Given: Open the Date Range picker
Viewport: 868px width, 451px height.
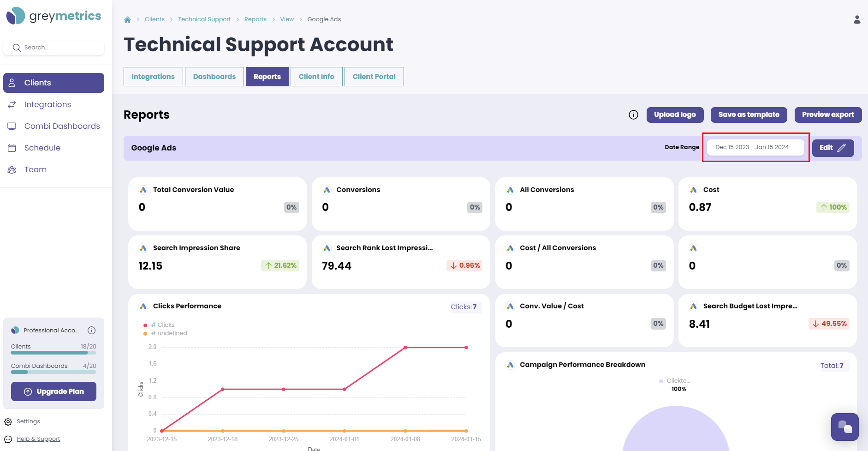Looking at the screenshot, I should point(755,147).
